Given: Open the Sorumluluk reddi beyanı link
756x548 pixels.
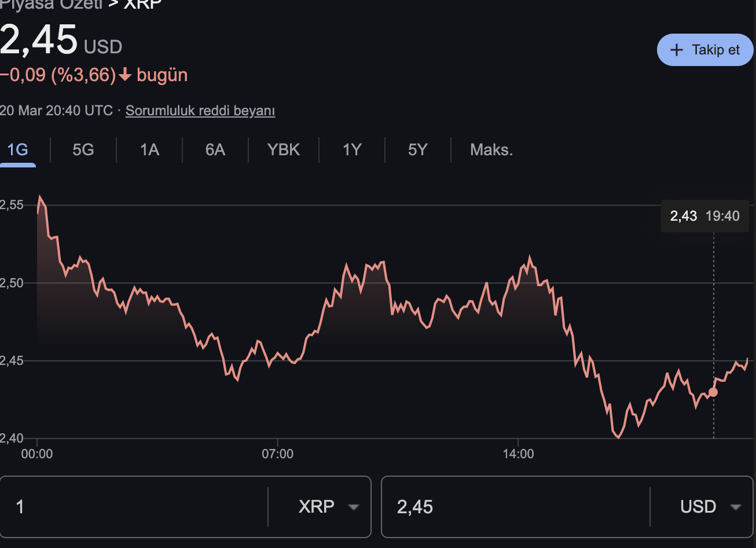Looking at the screenshot, I should coord(200,111).
